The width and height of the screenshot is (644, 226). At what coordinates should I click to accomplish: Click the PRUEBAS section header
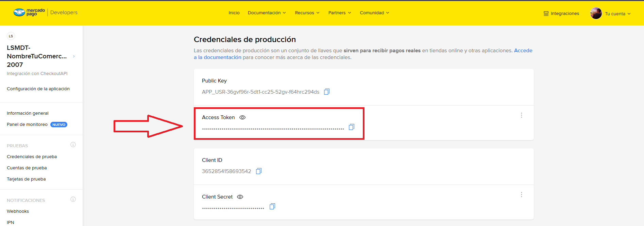[x=17, y=146]
